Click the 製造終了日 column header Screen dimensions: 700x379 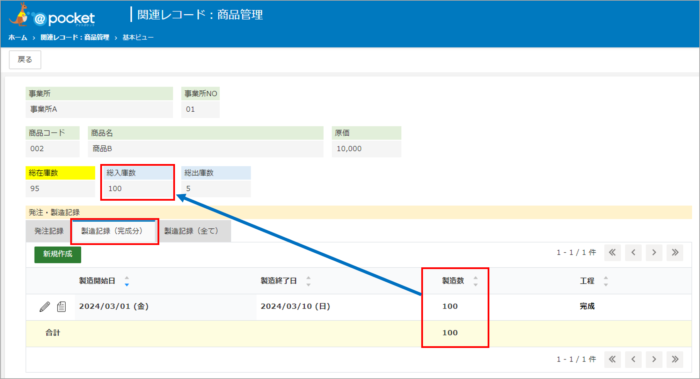pyautogui.click(x=279, y=281)
